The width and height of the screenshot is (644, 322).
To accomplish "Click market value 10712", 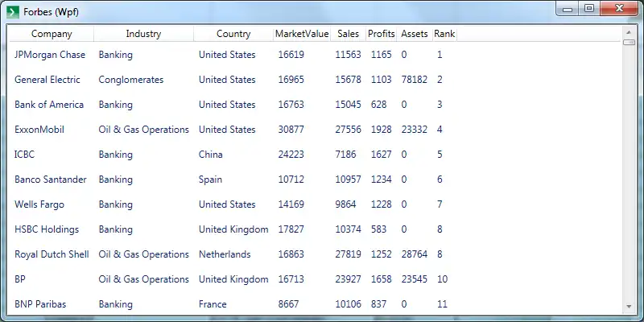I will [291, 180].
